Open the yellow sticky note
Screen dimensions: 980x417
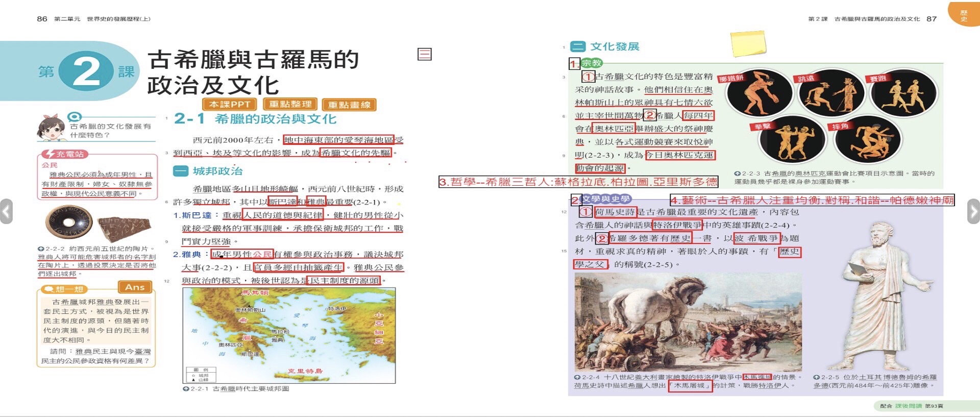(x=748, y=43)
